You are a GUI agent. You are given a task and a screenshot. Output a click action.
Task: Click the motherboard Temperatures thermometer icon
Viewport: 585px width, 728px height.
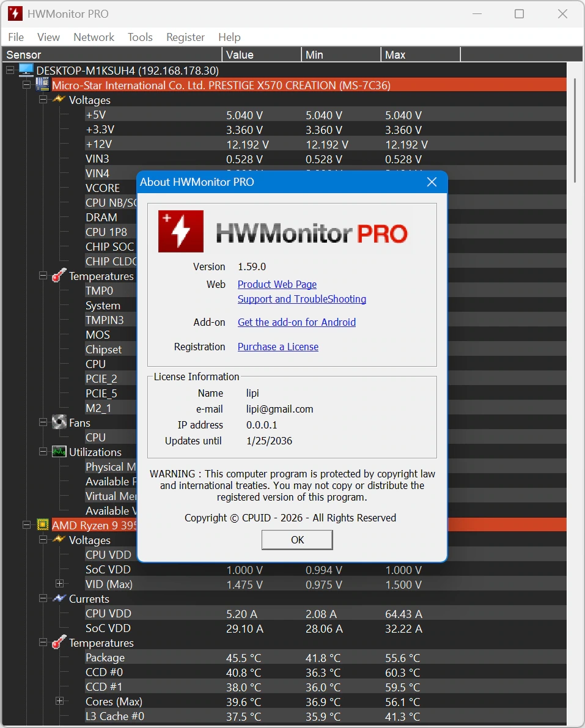click(59, 275)
